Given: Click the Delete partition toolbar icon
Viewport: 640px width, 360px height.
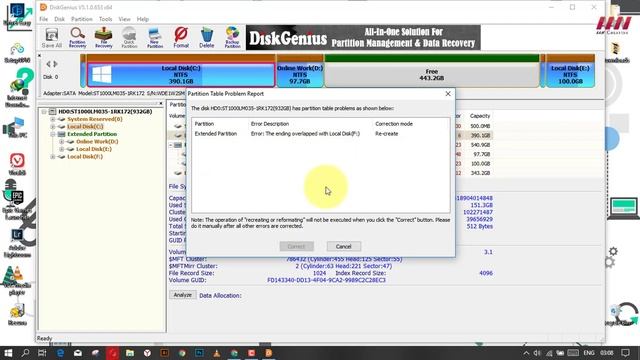Looking at the screenshot, I should [207, 38].
